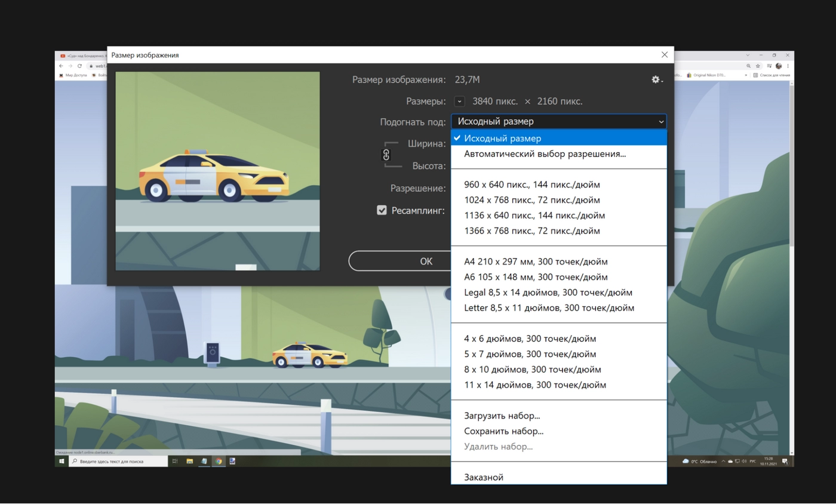Select the 11 x 14 дюймов preset
Image resolution: width=836 pixels, height=504 pixels.
(x=558, y=385)
